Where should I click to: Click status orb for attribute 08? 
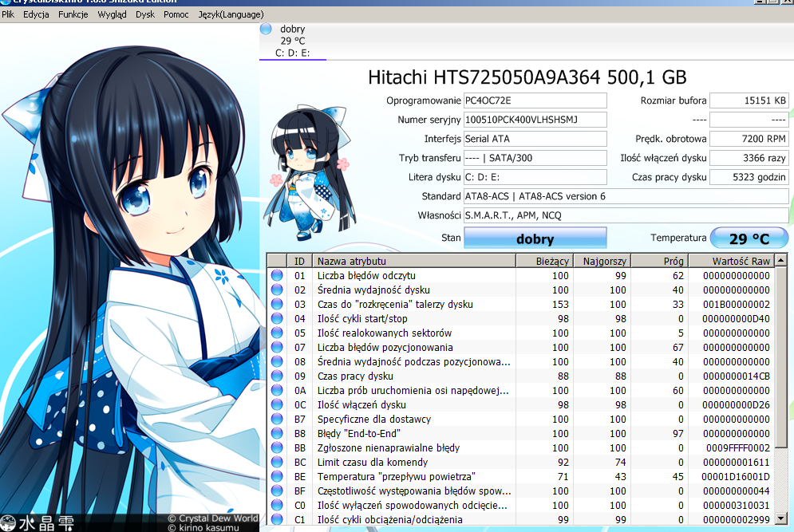[276, 361]
